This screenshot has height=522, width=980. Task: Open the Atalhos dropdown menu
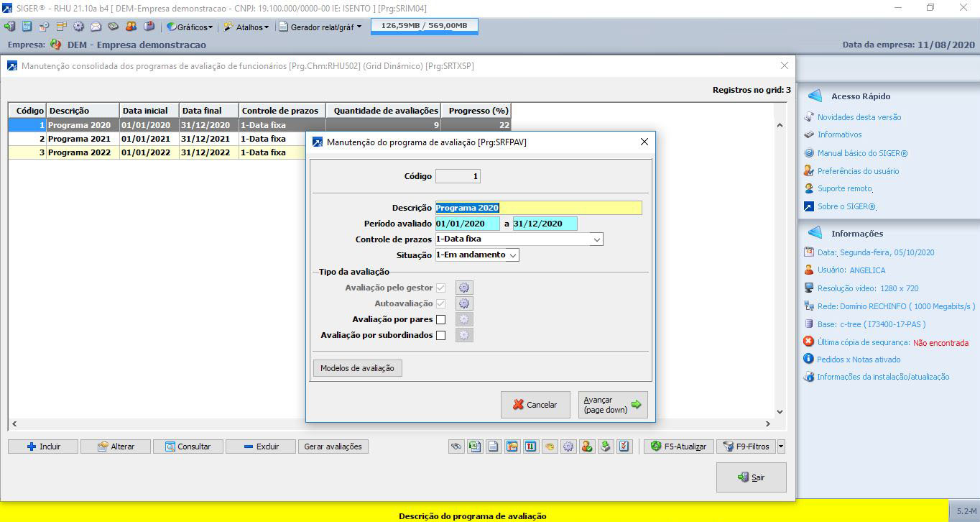(246, 27)
